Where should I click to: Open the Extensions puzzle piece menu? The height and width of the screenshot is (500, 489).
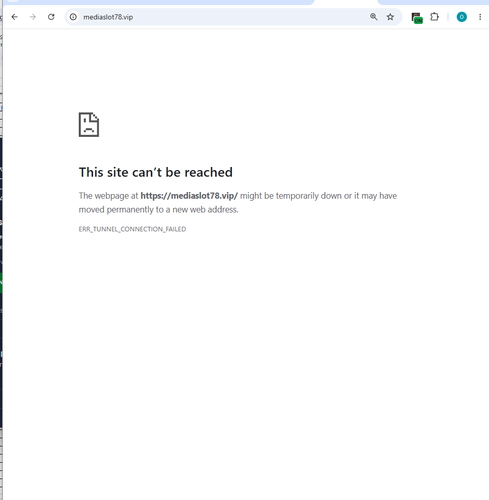pos(434,17)
